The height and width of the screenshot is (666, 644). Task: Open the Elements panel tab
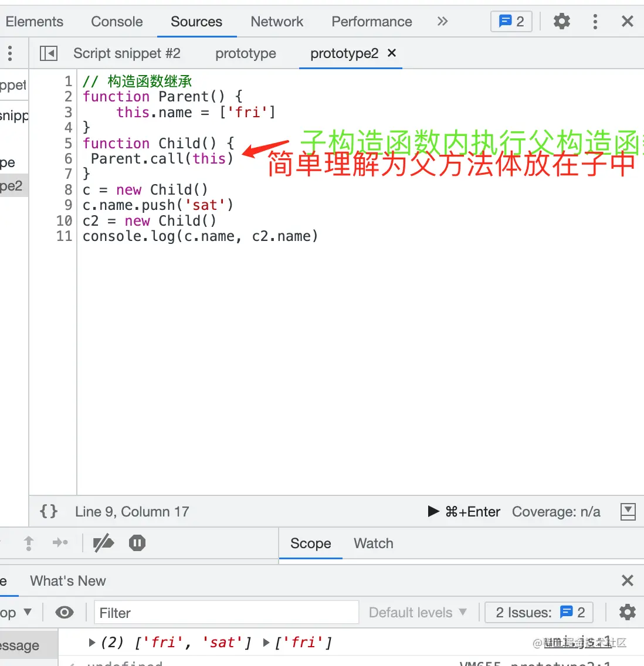[34, 22]
